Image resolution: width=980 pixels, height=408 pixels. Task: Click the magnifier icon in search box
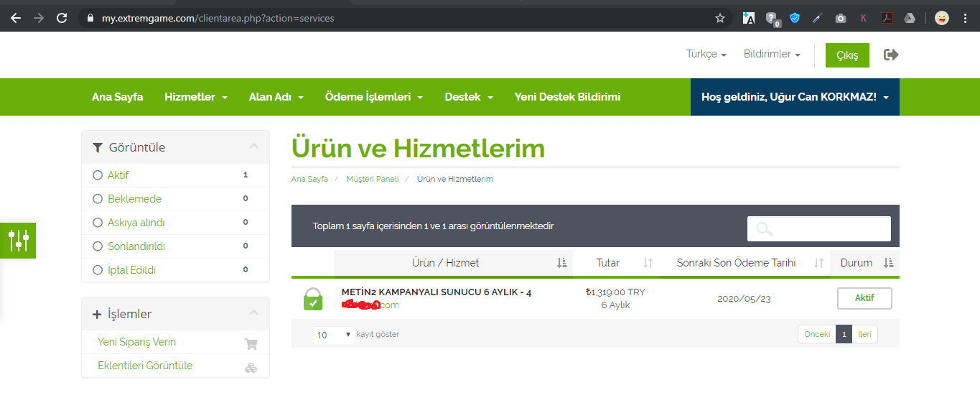[x=765, y=229]
